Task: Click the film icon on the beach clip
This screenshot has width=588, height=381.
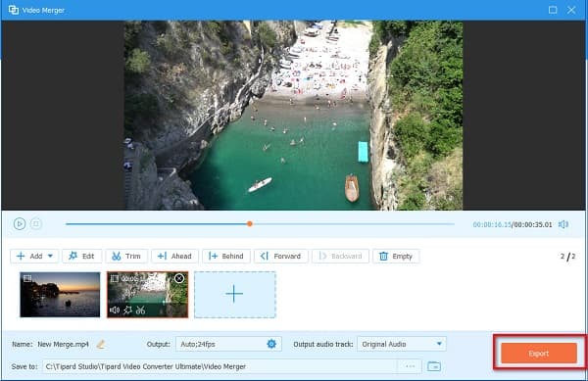Action: [115, 278]
